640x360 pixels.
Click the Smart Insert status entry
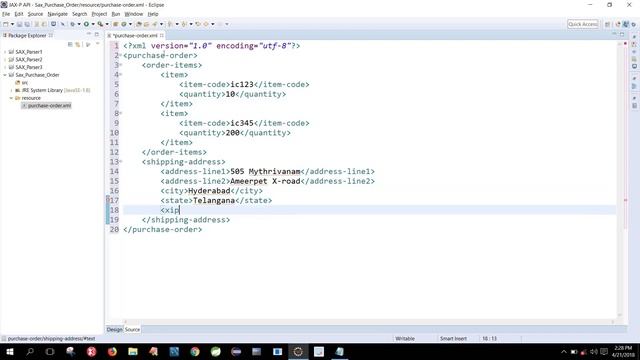453,338
